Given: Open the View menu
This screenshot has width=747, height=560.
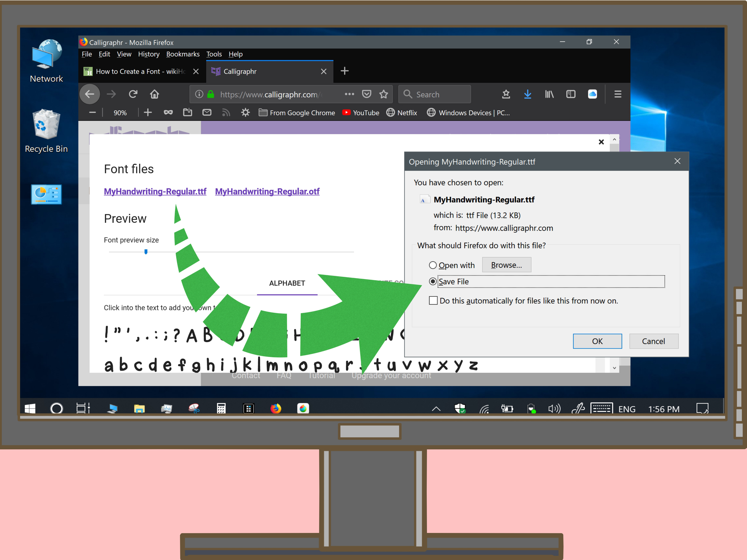Looking at the screenshot, I should pos(124,54).
